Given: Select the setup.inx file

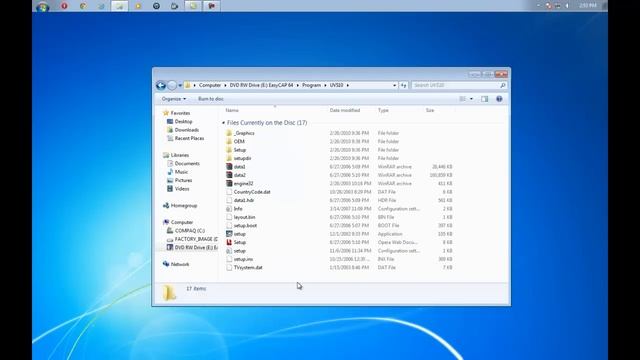Looking at the screenshot, I should [243, 259].
